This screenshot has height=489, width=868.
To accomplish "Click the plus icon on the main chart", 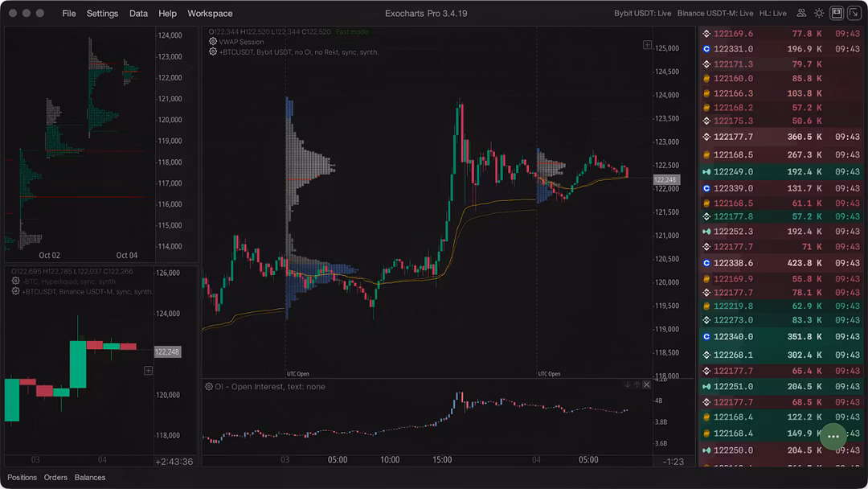I will pyautogui.click(x=648, y=46).
